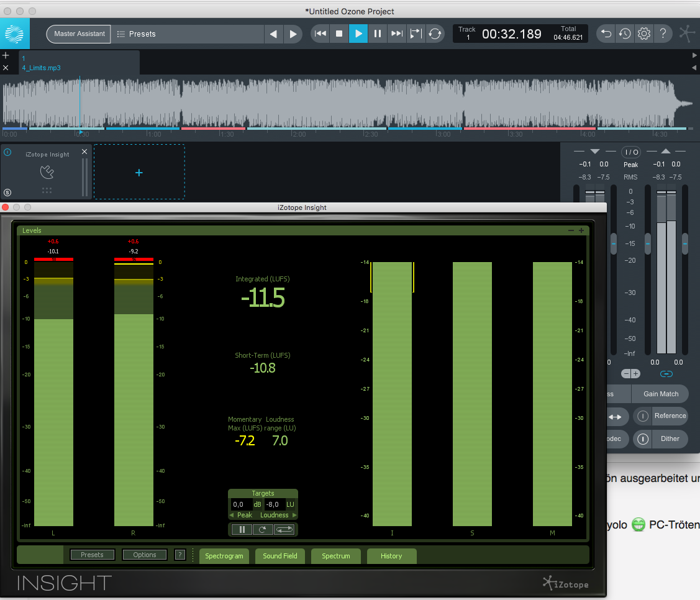Open the Presets dropdown list
The height and width of the screenshot is (600, 700).
click(186, 34)
